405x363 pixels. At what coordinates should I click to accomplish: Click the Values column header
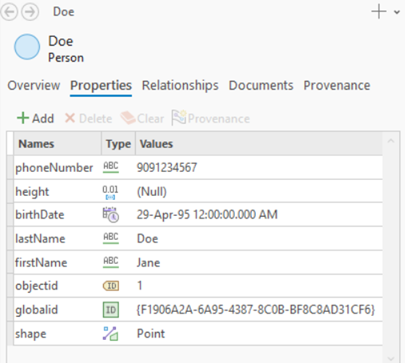pyautogui.click(x=259, y=144)
